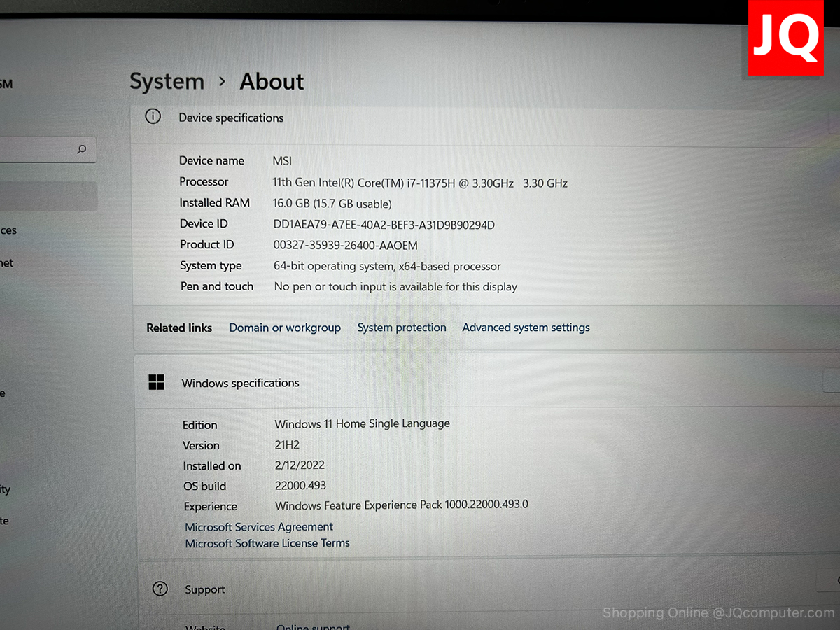The height and width of the screenshot is (630, 840).
Task: Select the Installed on date 2/12/2022
Action: (x=300, y=465)
